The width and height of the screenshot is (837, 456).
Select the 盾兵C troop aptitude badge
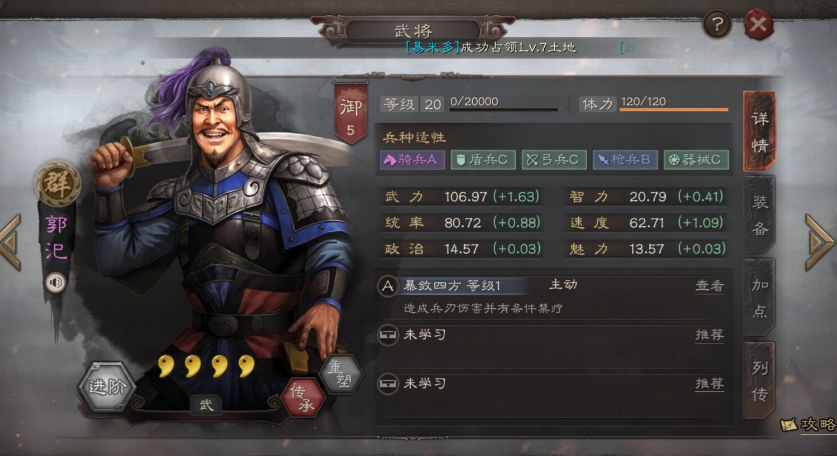coord(483,160)
